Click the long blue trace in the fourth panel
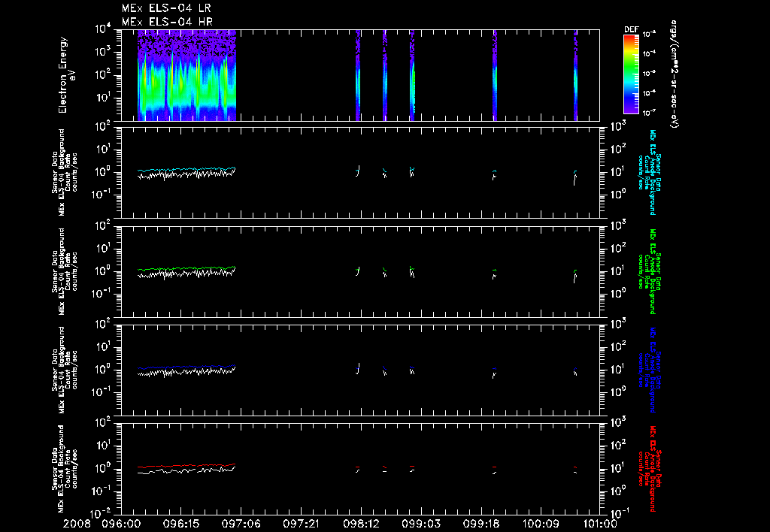The height and width of the screenshot is (532, 770). point(186,367)
